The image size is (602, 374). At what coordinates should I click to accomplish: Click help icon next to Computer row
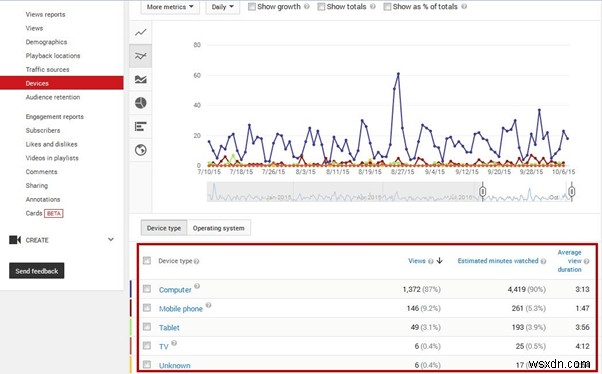tap(197, 286)
